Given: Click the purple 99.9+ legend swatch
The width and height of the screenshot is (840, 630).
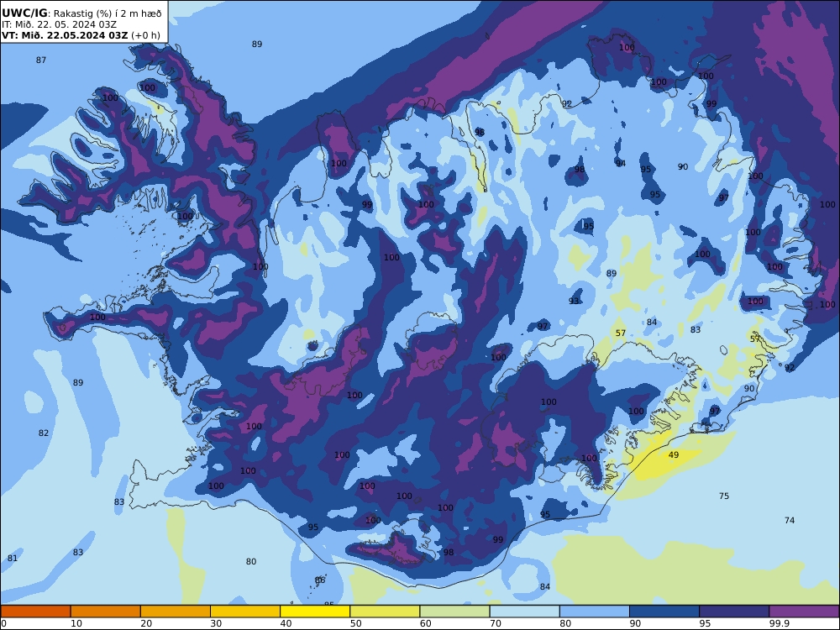Looking at the screenshot, I should point(804,612).
